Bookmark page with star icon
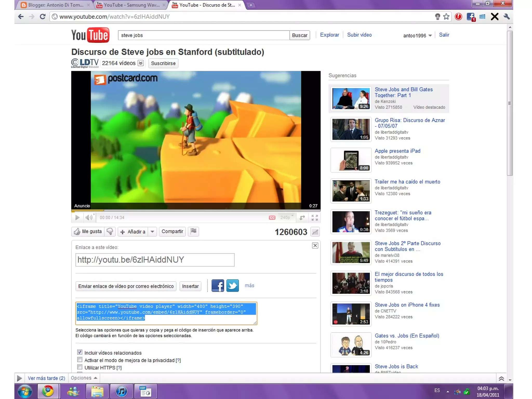The width and height of the screenshot is (532, 399). [x=446, y=17]
